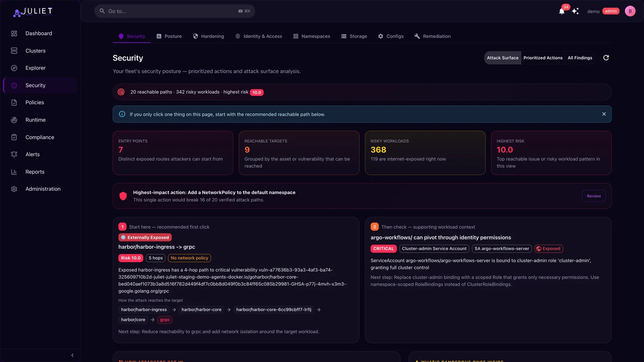Switch view to All Findings
644x362 pixels.
580,58
